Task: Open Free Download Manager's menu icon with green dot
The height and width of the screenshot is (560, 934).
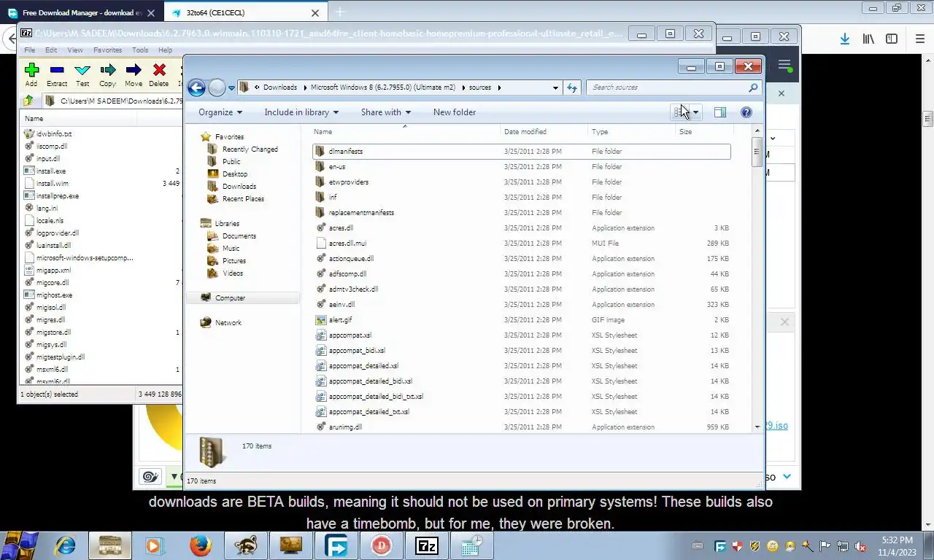Action: (785, 65)
